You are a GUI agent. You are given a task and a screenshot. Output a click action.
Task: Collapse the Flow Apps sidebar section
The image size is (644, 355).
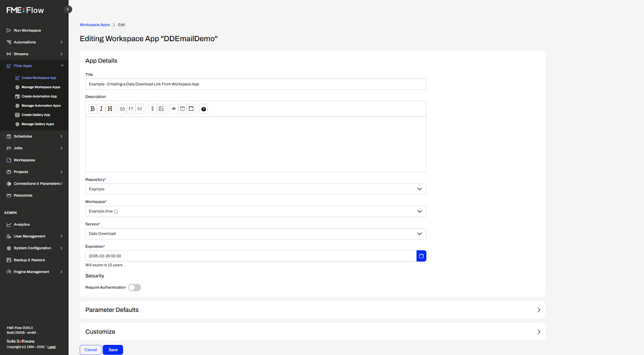point(34,66)
